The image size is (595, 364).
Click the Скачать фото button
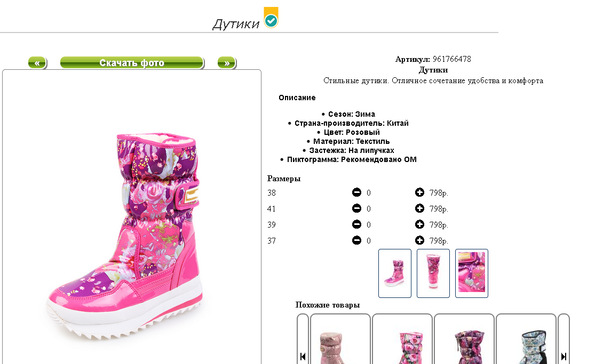coord(132,62)
